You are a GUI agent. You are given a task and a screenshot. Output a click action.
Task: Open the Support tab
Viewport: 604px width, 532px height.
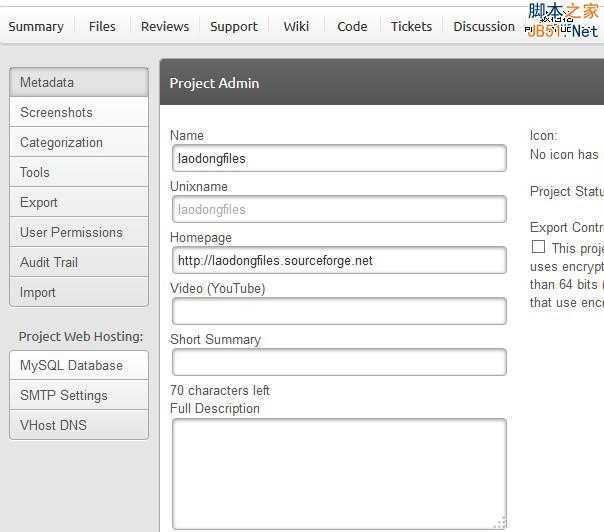[234, 27]
